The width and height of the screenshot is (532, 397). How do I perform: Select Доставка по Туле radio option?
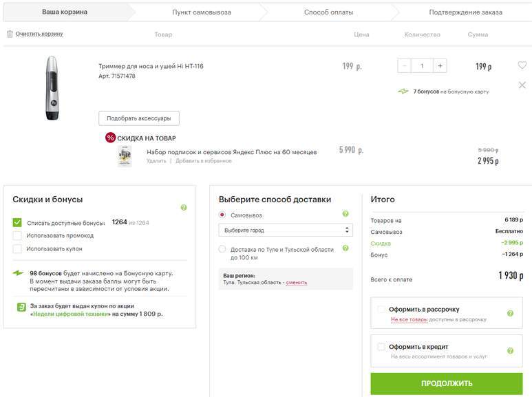(222, 249)
